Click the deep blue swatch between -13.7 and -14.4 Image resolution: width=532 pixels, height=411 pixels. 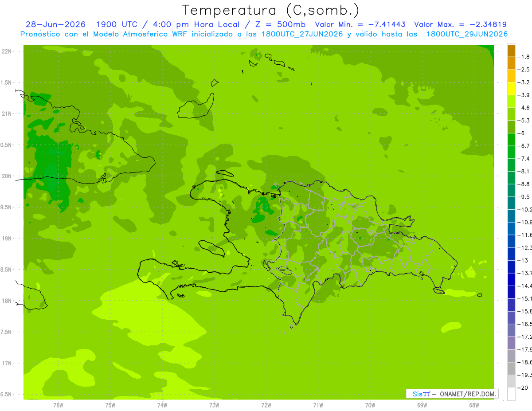point(511,279)
